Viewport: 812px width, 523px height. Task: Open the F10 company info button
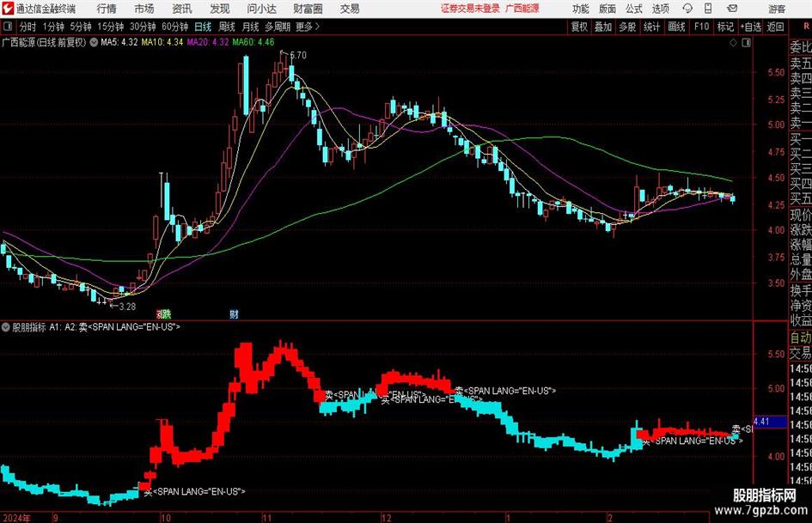(701, 27)
